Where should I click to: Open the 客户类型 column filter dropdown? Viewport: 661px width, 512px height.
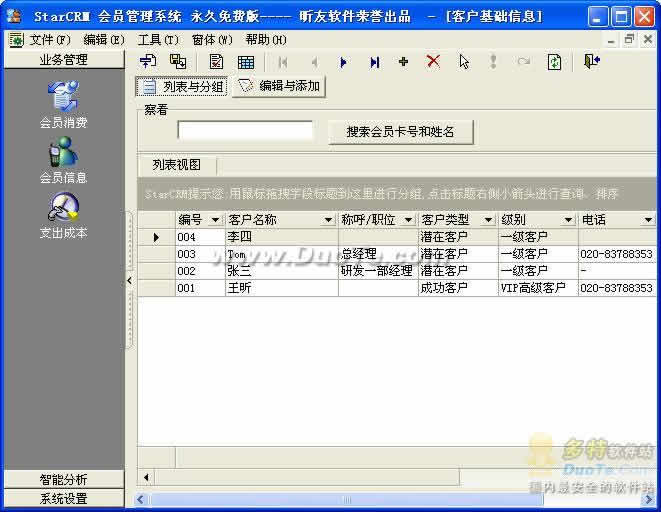click(x=488, y=220)
